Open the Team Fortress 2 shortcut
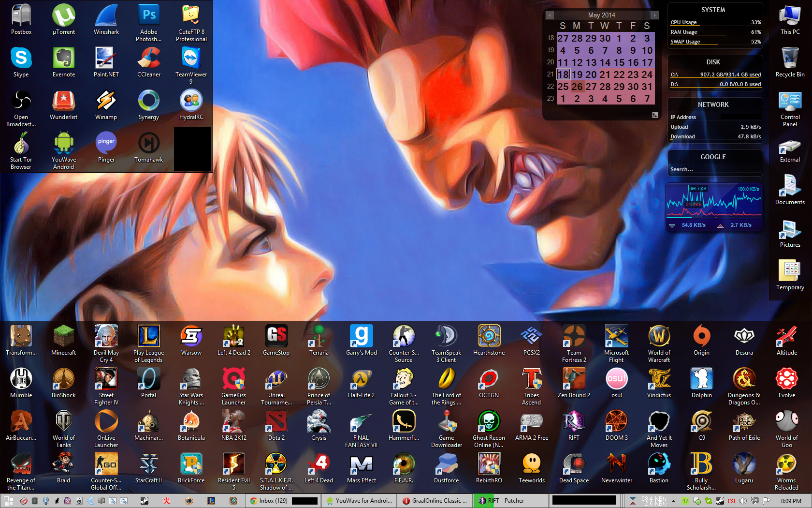Viewport: 812px width, 508px height. 574,344
